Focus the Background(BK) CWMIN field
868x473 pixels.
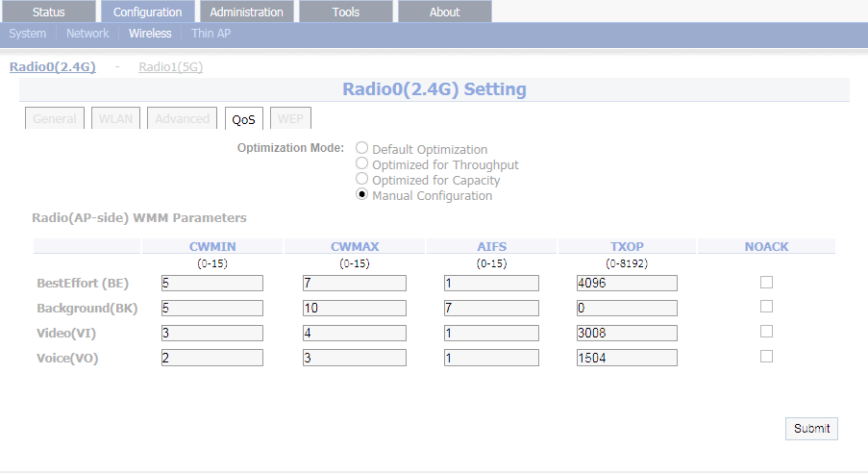[212, 308]
